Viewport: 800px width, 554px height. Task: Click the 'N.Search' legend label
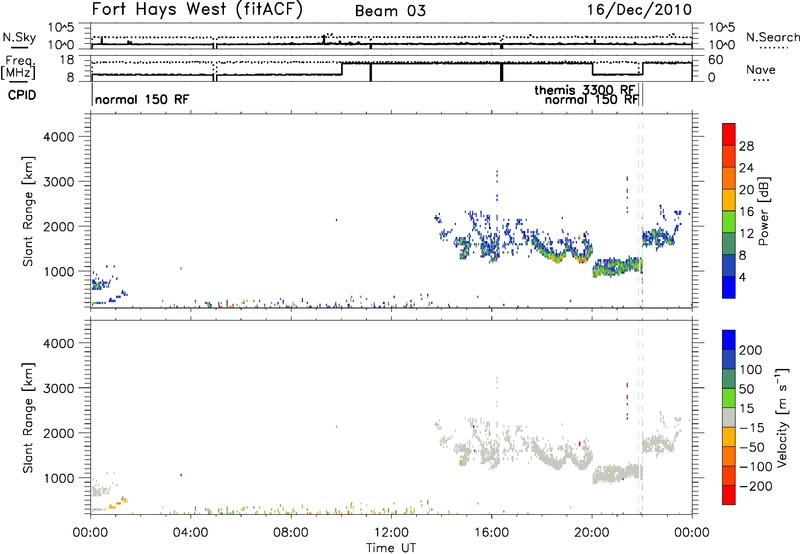point(772,37)
